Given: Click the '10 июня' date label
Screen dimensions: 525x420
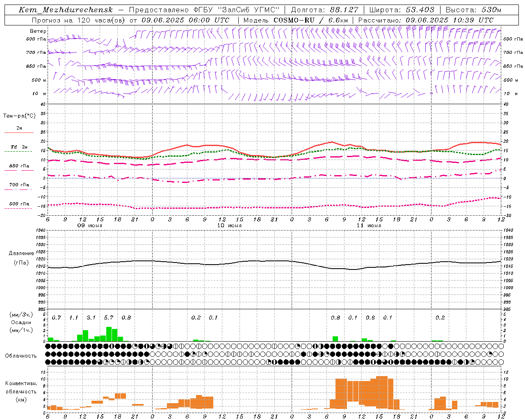Looking at the screenshot, I should pyautogui.click(x=229, y=226).
